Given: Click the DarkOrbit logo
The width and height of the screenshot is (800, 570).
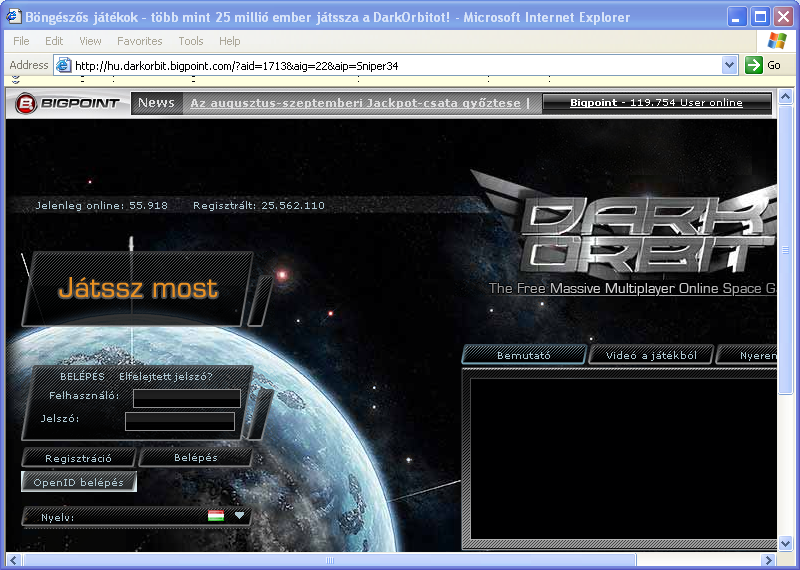Looking at the screenshot, I should point(623,225).
